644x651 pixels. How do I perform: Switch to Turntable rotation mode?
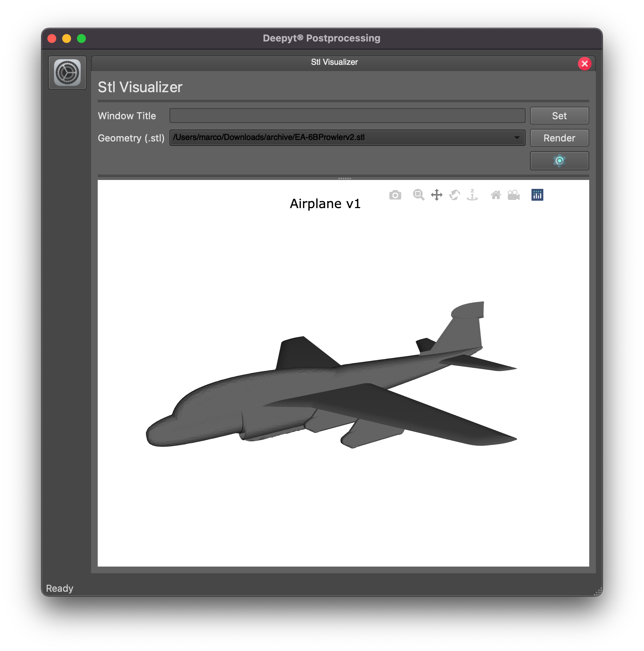pyautogui.click(x=472, y=195)
